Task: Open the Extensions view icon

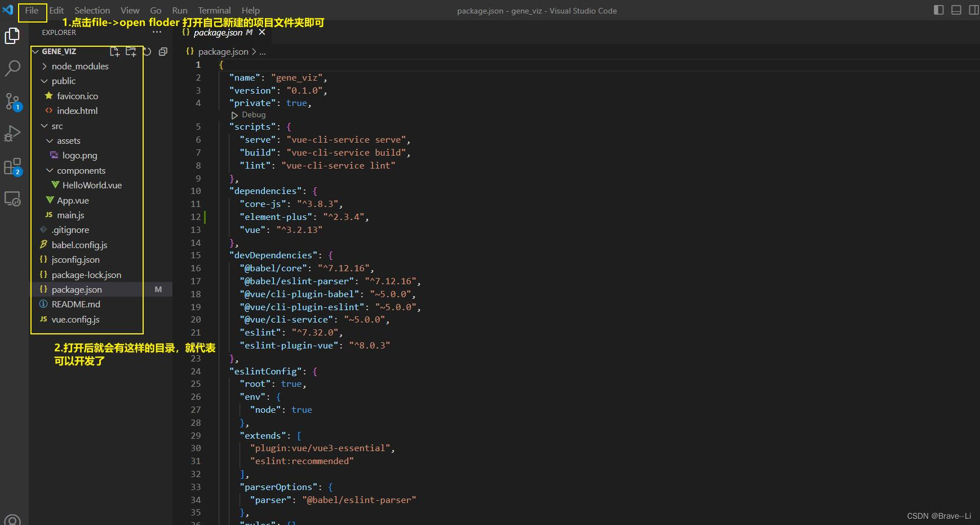Action: coord(12,167)
